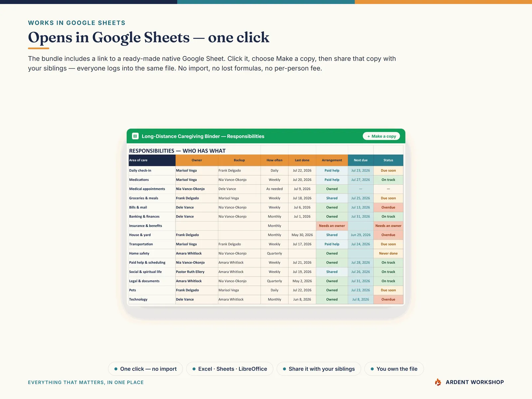This screenshot has height=399, width=532.
Task: Click the Jun 29, 2026 next due cell
Action: [361, 235]
